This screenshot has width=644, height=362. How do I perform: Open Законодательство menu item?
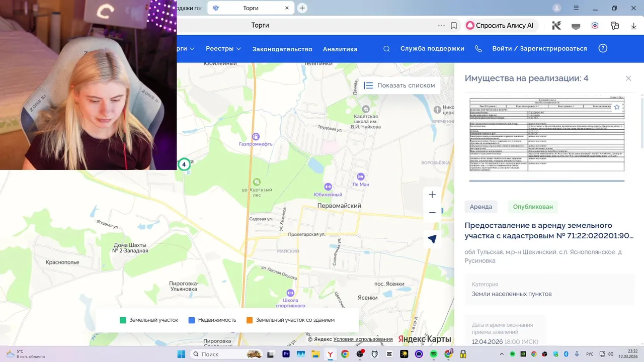(x=282, y=49)
